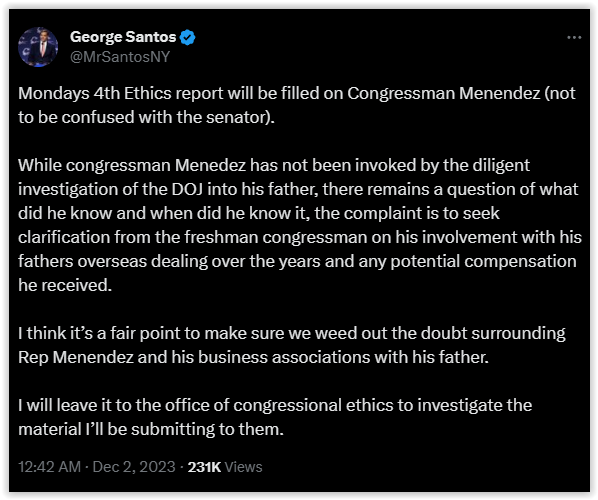Click the Dec 2, 2023 date
The image size is (598, 500).
tap(134, 467)
